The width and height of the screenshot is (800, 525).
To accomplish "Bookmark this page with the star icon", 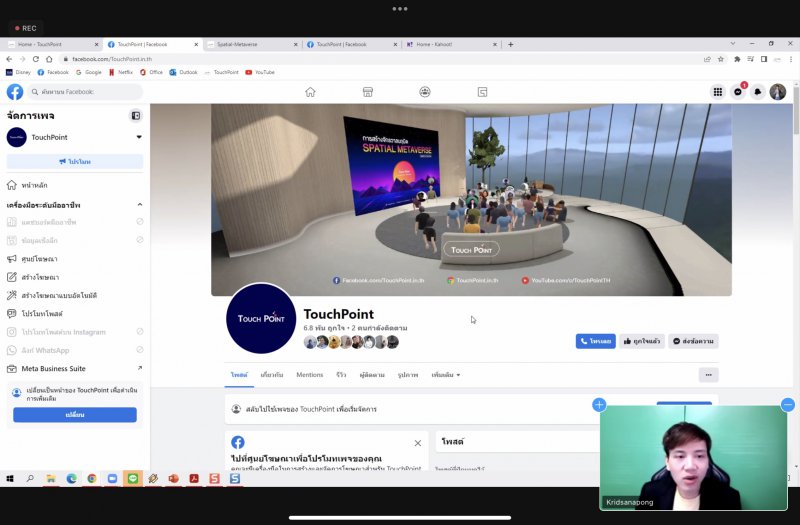I will click(720, 59).
